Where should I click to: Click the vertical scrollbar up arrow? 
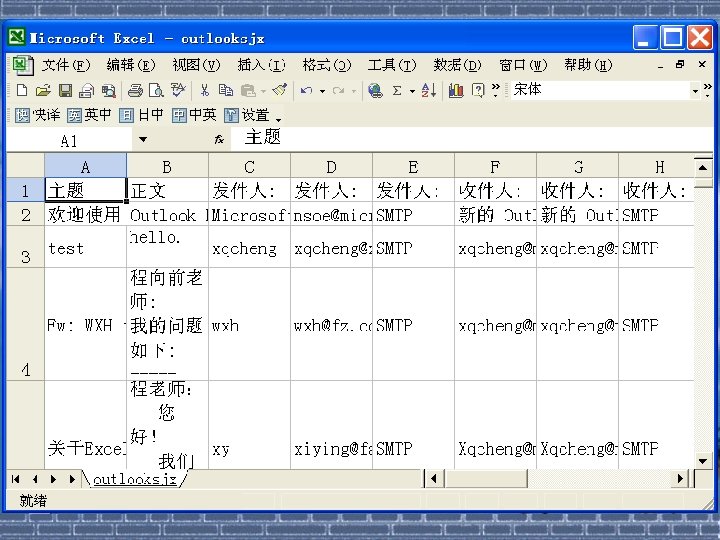pyautogui.click(x=703, y=168)
